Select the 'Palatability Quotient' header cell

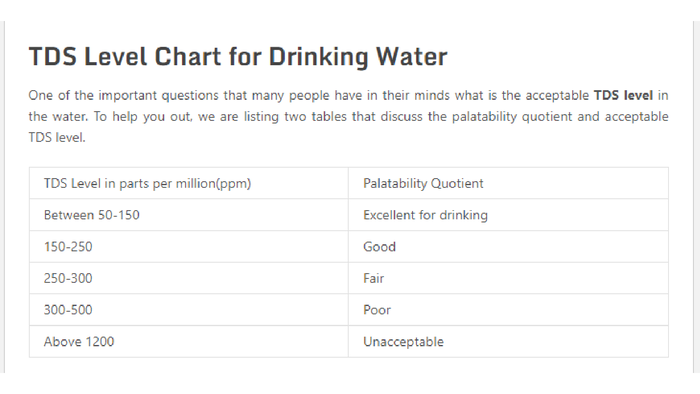(508, 183)
